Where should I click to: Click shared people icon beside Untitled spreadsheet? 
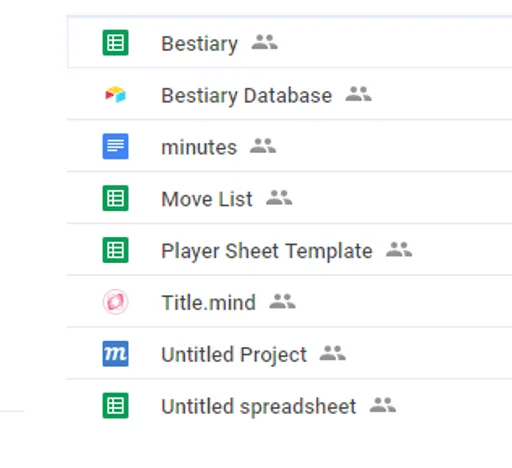[x=383, y=405]
